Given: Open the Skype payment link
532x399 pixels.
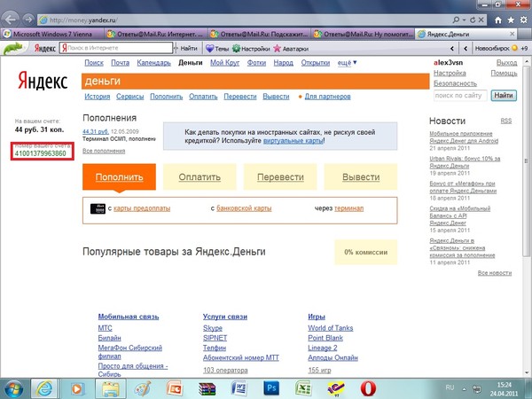Looking at the screenshot, I should [213, 328].
